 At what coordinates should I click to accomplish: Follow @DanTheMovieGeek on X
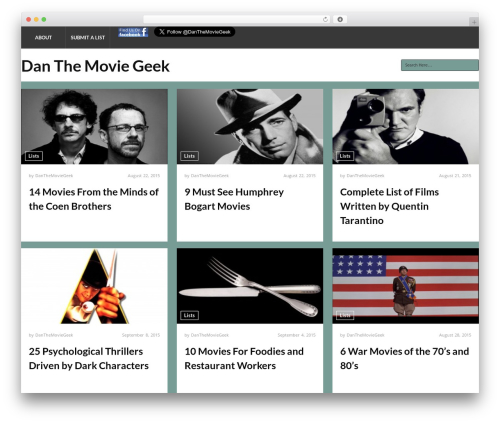(195, 32)
